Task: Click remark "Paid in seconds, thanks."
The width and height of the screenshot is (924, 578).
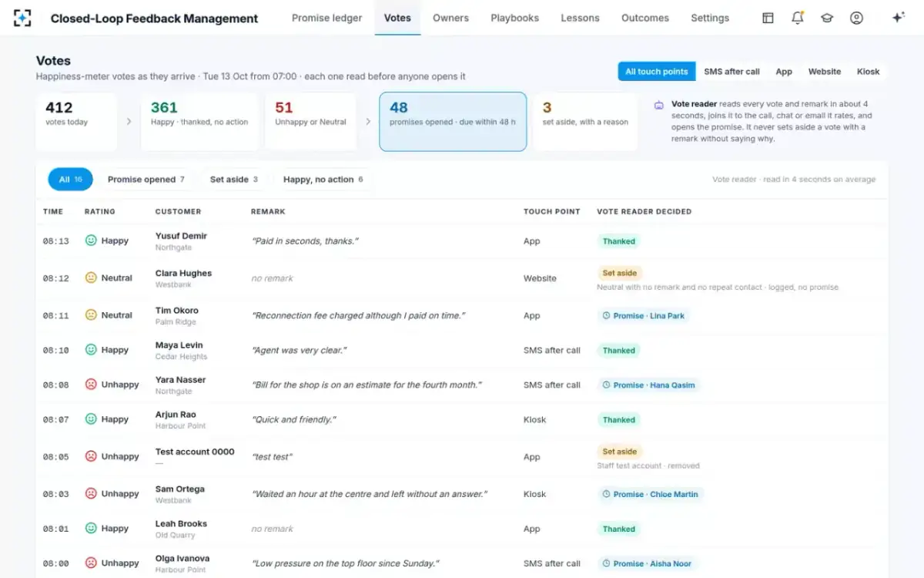Action: pos(305,241)
